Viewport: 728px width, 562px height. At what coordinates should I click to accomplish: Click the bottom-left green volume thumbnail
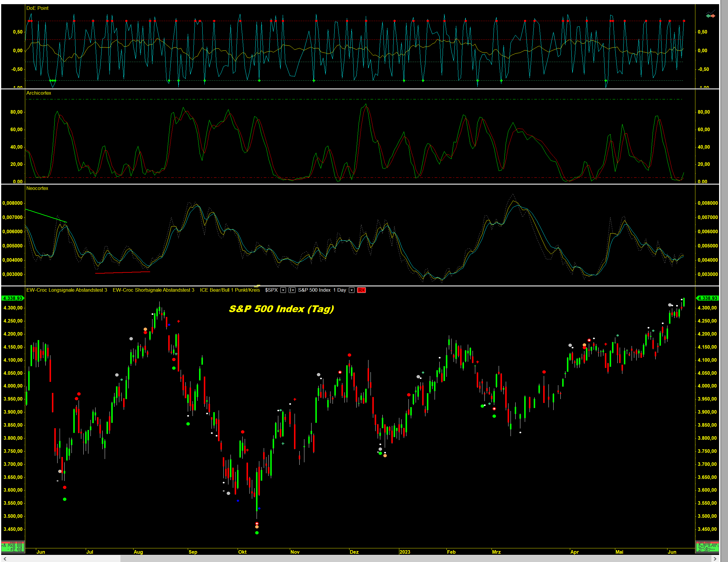(13, 547)
